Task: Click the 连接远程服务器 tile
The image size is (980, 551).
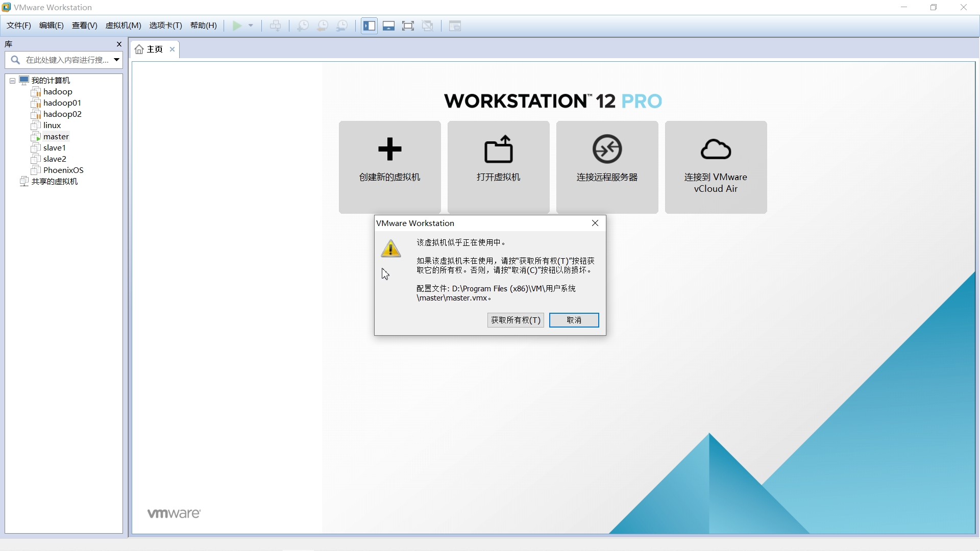Action: 607,167
